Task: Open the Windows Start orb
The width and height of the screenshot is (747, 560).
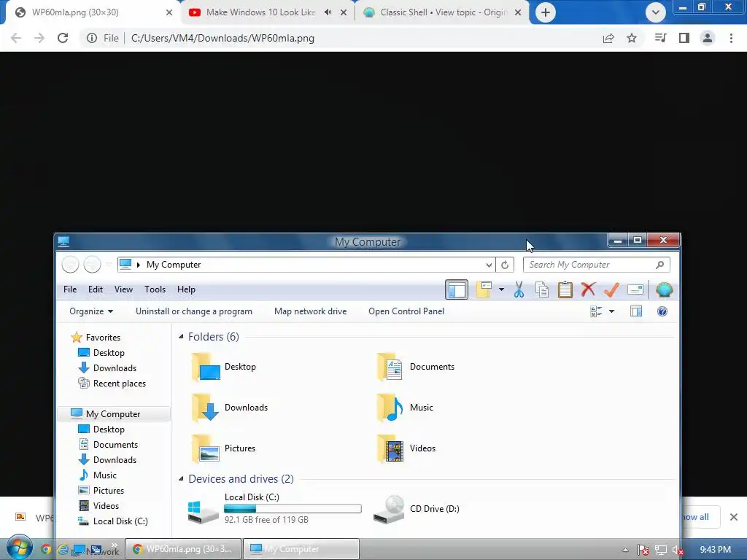Action: point(20,548)
